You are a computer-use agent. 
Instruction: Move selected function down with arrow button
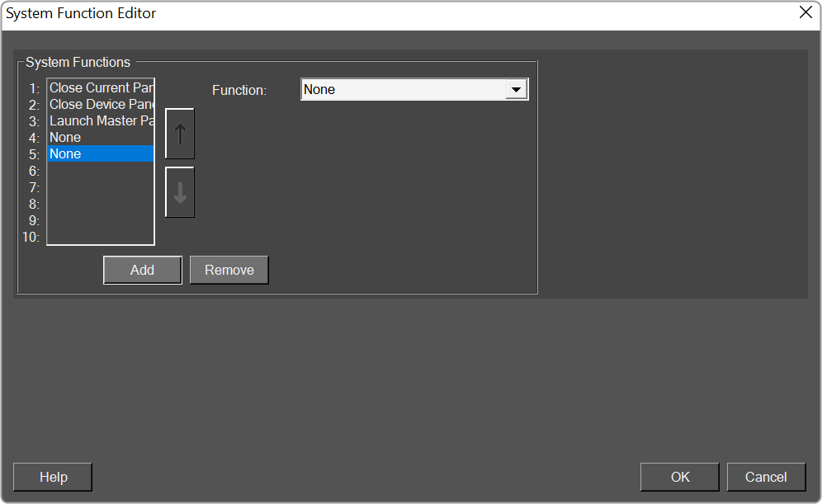click(180, 192)
